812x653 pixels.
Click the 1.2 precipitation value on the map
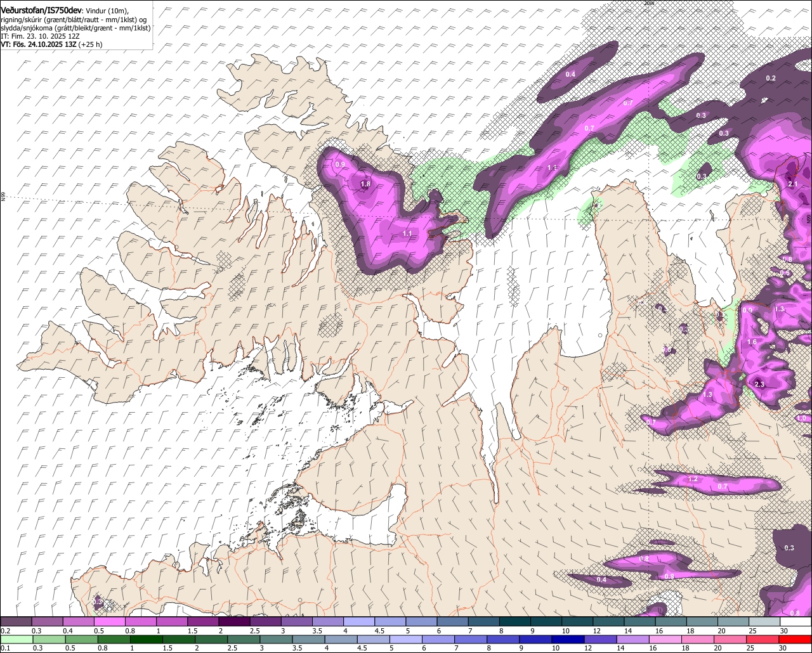pos(693,479)
